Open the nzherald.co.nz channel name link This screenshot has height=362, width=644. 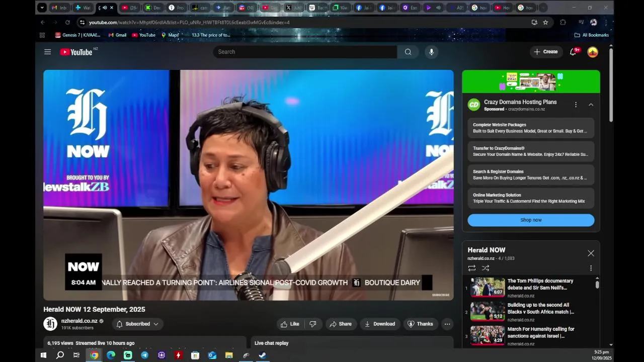coord(79,321)
